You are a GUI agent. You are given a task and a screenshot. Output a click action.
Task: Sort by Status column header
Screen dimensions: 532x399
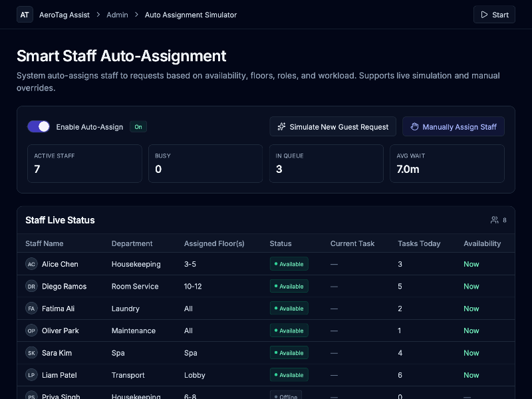(281, 243)
